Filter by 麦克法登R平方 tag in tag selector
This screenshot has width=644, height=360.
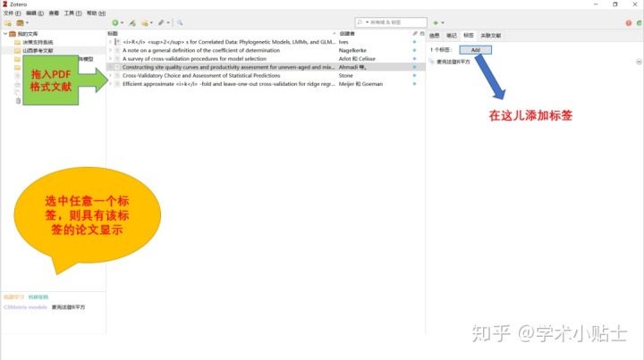click(68, 307)
